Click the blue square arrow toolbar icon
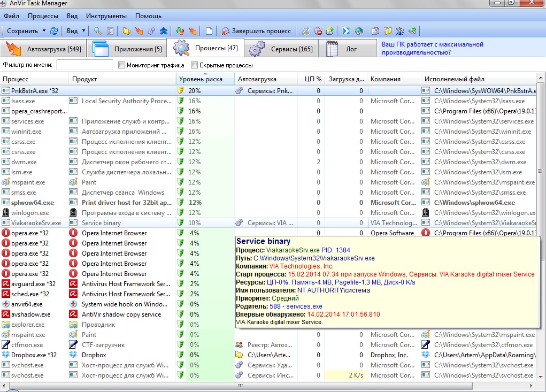Image resolution: width=546 pixels, height=392 pixels. pos(346,31)
